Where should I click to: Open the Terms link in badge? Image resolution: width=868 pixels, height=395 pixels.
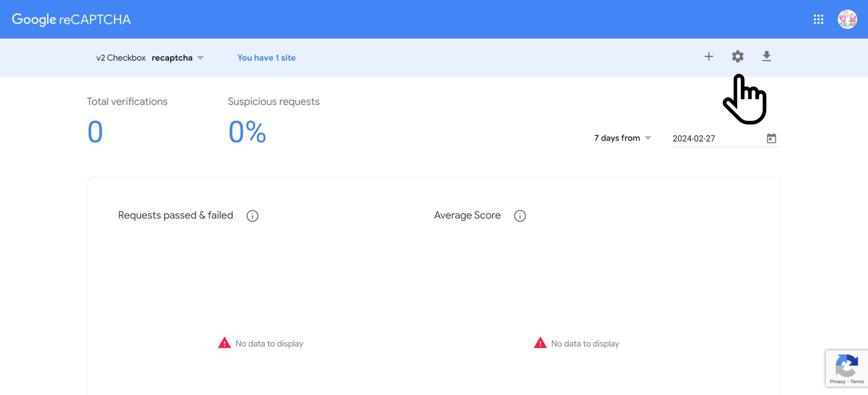point(857,382)
